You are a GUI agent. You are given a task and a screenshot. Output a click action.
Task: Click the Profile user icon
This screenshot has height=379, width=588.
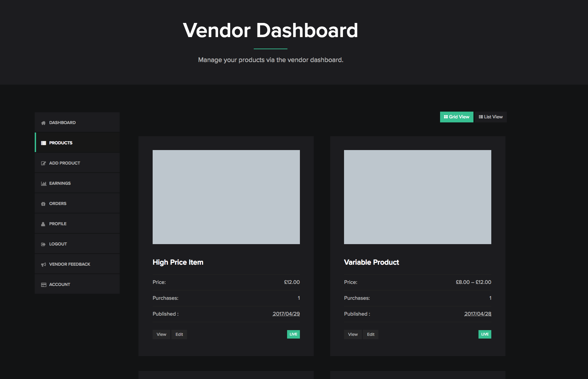[43, 224]
